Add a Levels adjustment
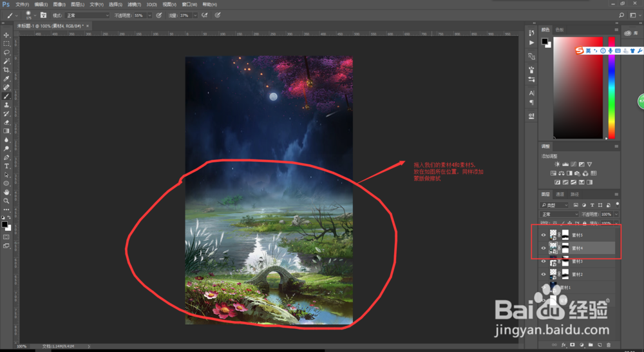Image resolution: width=644 pixels, height=352 pixels. click(565, 164)
